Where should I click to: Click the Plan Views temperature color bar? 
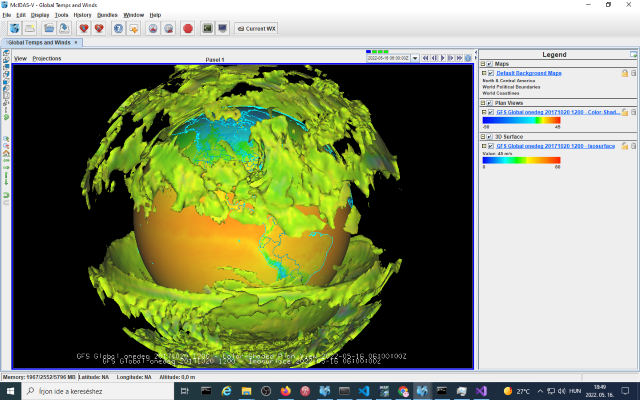(521, 120)
